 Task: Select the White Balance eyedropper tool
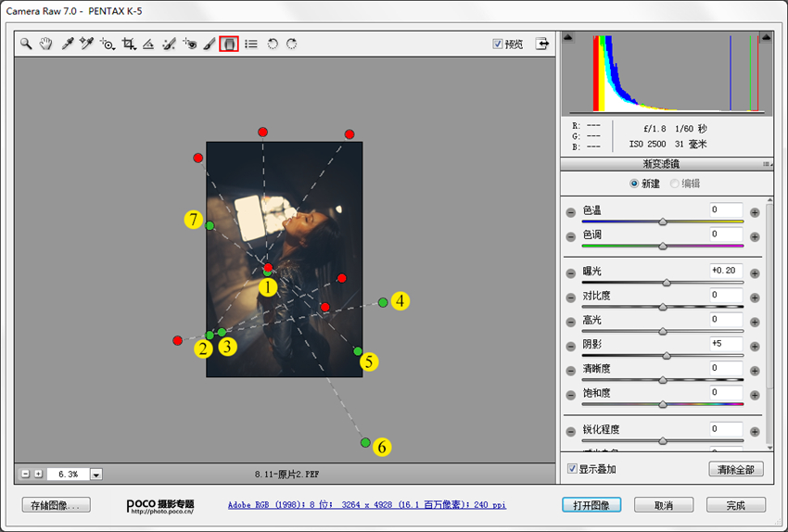tap(68, 44)
